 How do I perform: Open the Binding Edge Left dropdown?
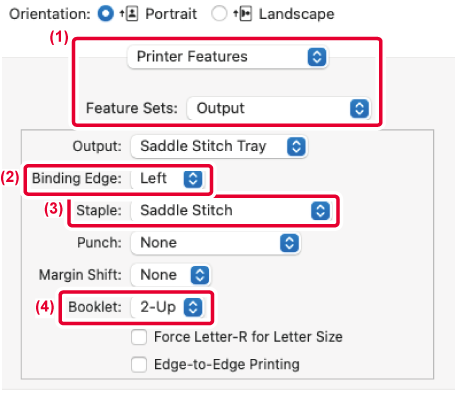(x=168, y=179)
